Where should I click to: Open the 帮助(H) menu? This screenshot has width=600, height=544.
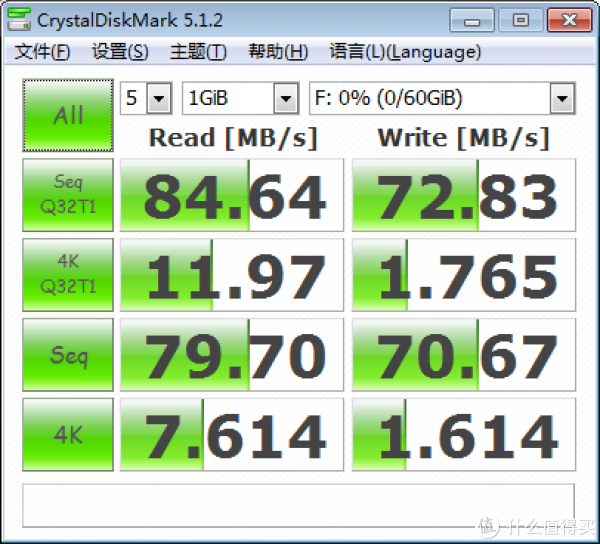point(278,52)
